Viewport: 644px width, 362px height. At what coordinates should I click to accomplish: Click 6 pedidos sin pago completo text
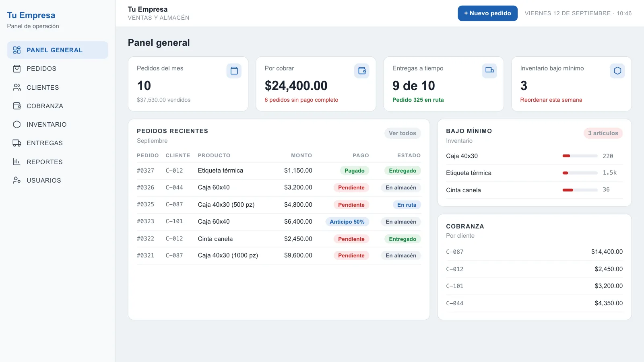tap(301, 100)
